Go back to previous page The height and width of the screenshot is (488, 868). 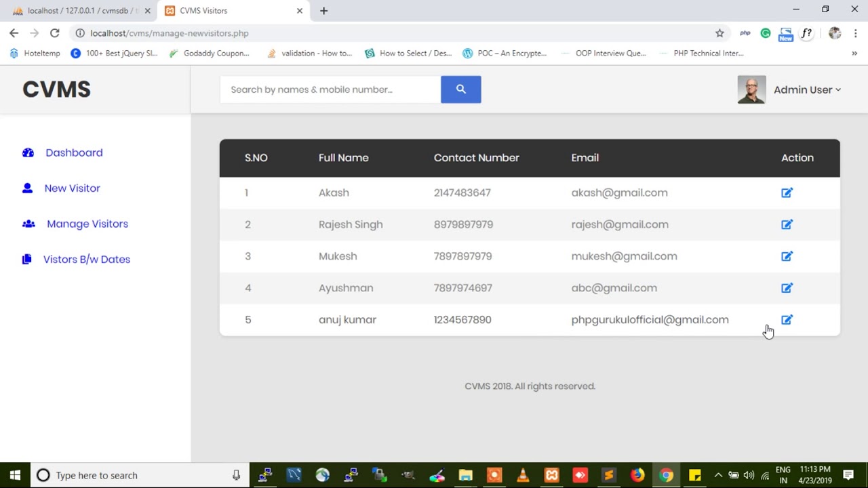click(14, 33)
